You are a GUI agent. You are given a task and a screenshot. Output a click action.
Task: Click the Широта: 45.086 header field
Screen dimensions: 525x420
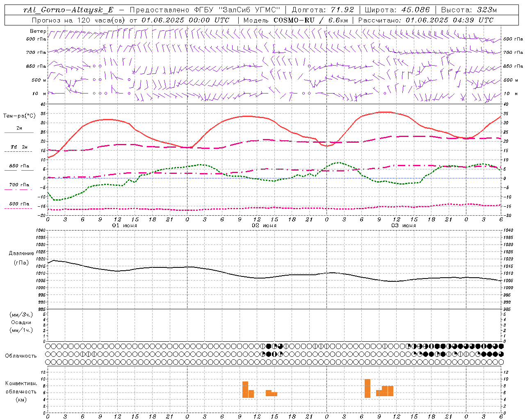click(x=397, y=10)
